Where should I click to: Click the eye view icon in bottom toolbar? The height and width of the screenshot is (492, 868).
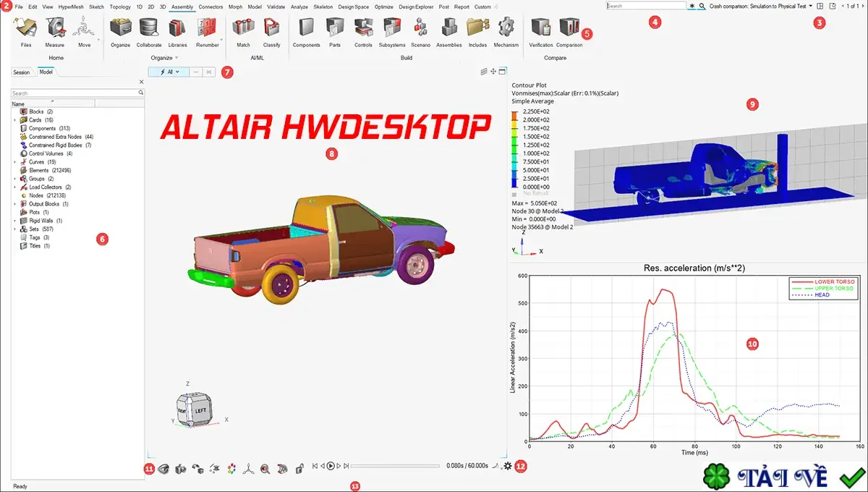point(164,468)
